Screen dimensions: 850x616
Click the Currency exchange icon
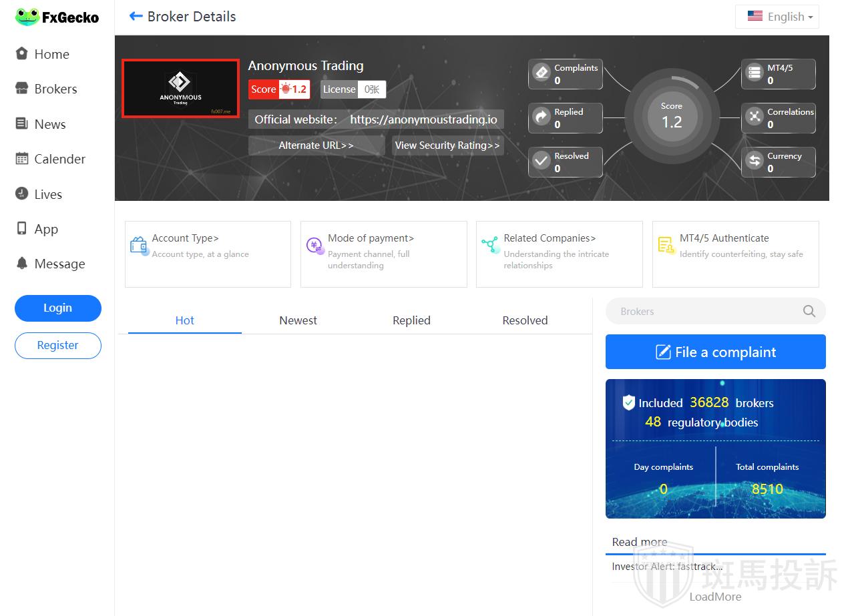click(755, 161)
